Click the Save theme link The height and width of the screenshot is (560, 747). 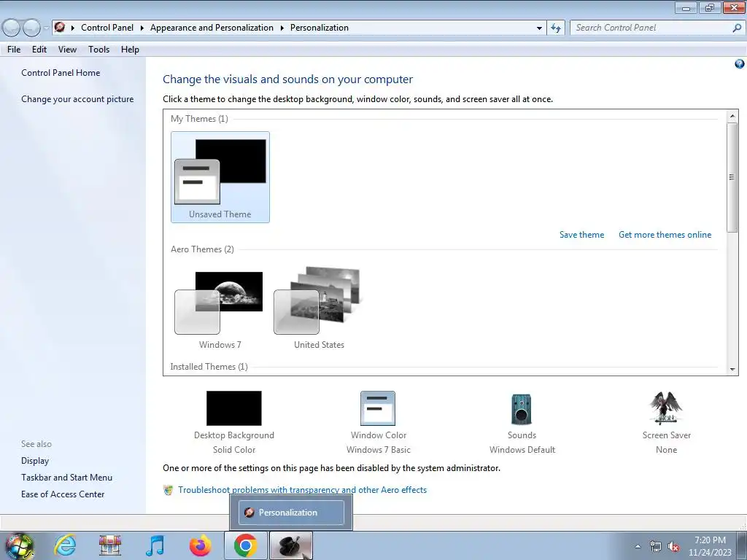581,235
